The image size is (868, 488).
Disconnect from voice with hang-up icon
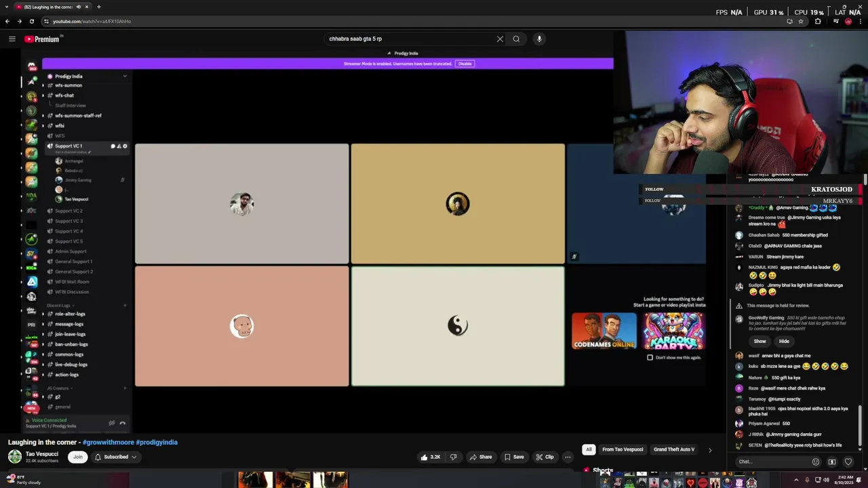[123, 423]
